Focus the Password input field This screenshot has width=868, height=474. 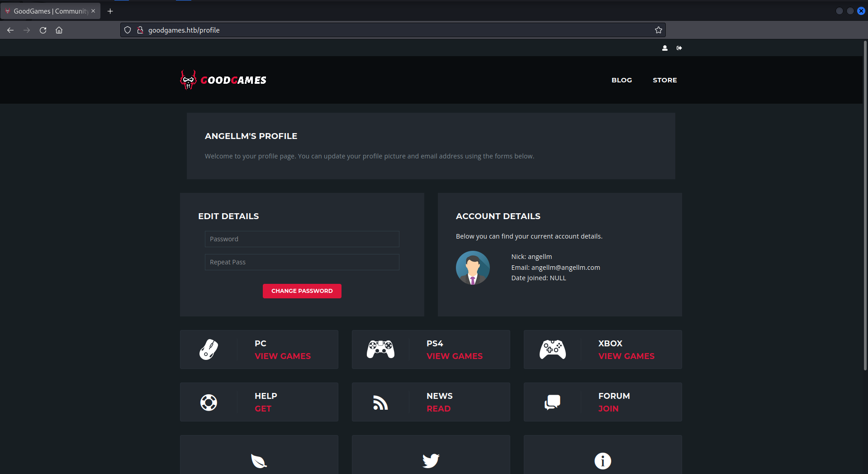pyautogui.click(x=302, y=239)
